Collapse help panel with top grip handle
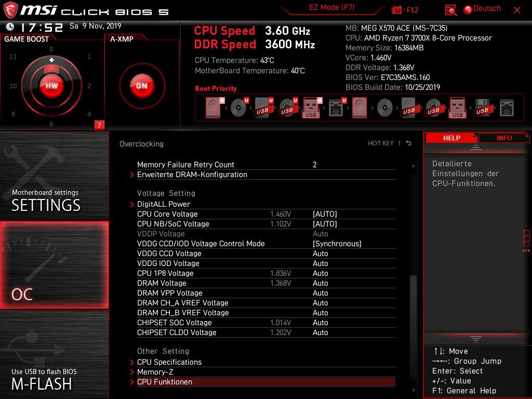The width and height of the screenshot is (532, 399). (476, 148)
